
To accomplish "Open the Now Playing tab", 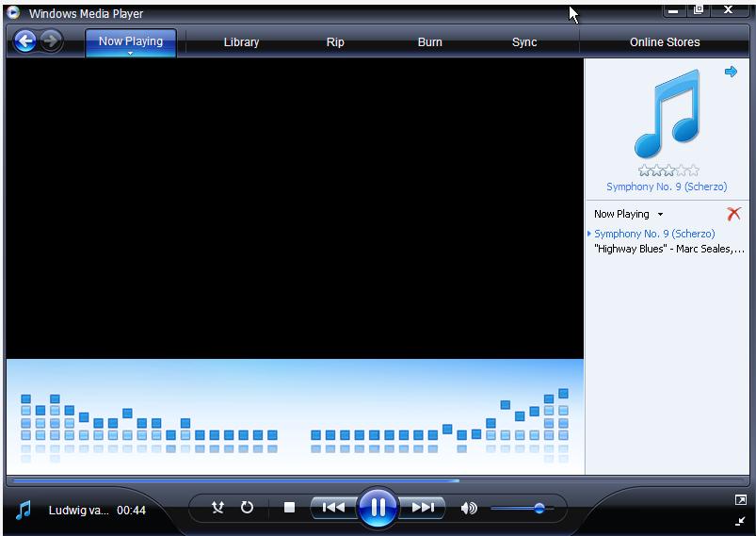I will [131, 41].
